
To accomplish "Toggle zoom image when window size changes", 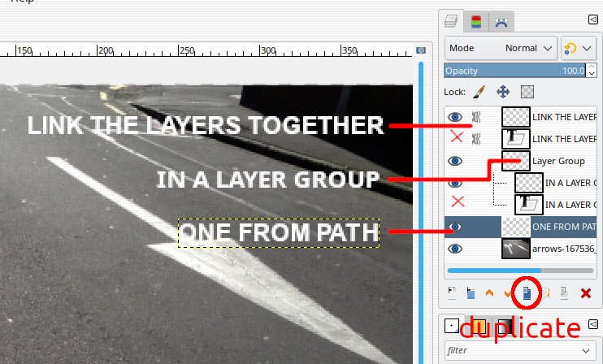I will pyautogui.click(x=421, y=50).
